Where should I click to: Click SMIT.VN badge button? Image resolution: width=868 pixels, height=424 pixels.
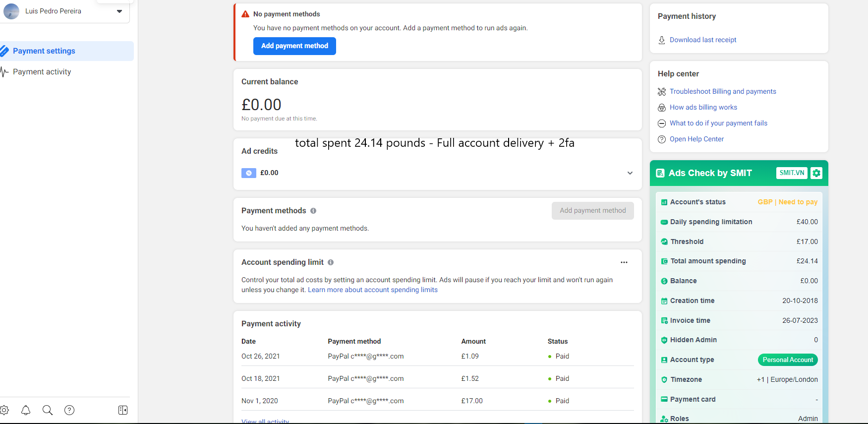click(x=792, y=173)
